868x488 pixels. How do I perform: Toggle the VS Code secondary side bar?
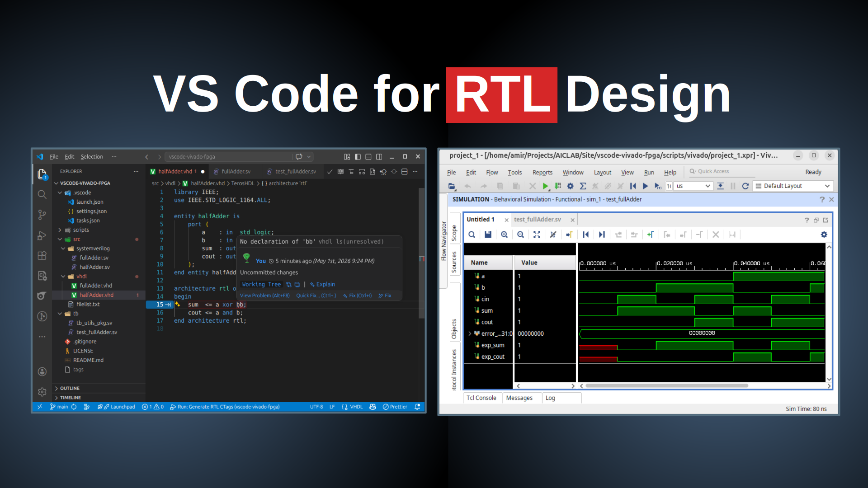(379, 157)
